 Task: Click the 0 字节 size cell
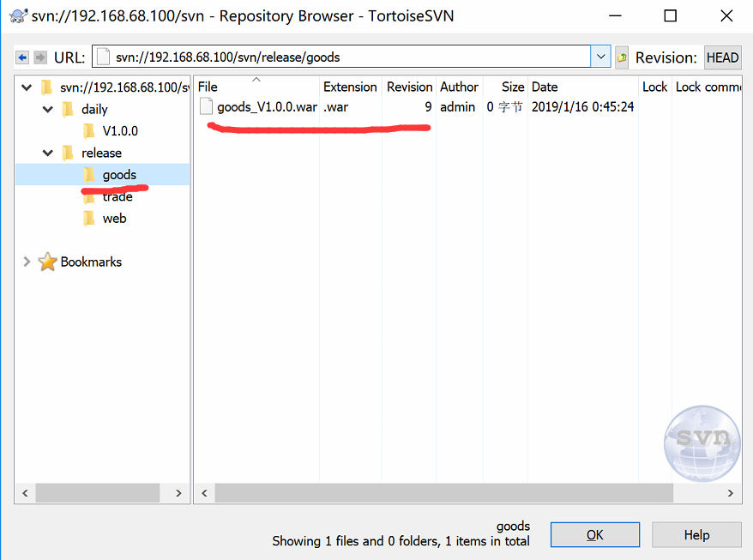(x=504, y=106)
